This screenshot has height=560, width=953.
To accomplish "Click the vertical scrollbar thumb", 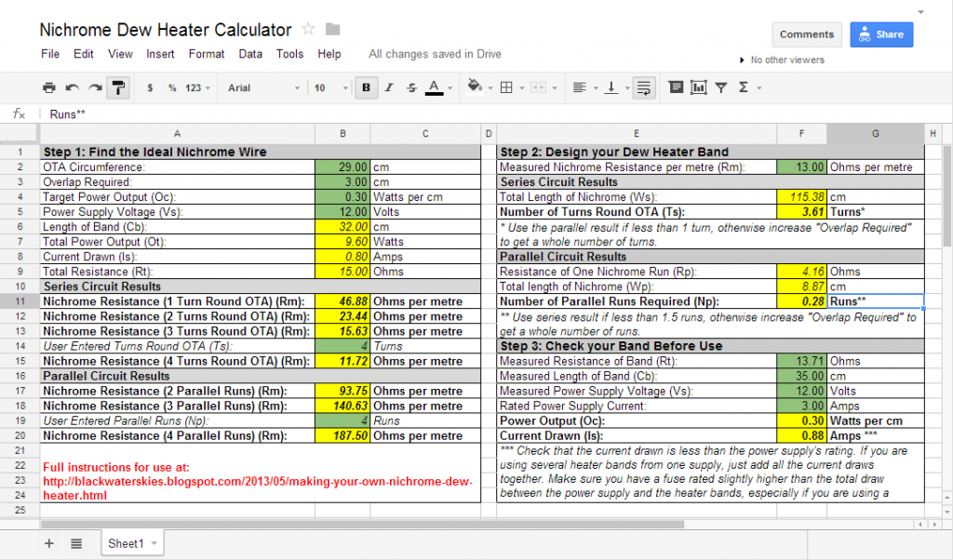I will [x=946, y=195].
